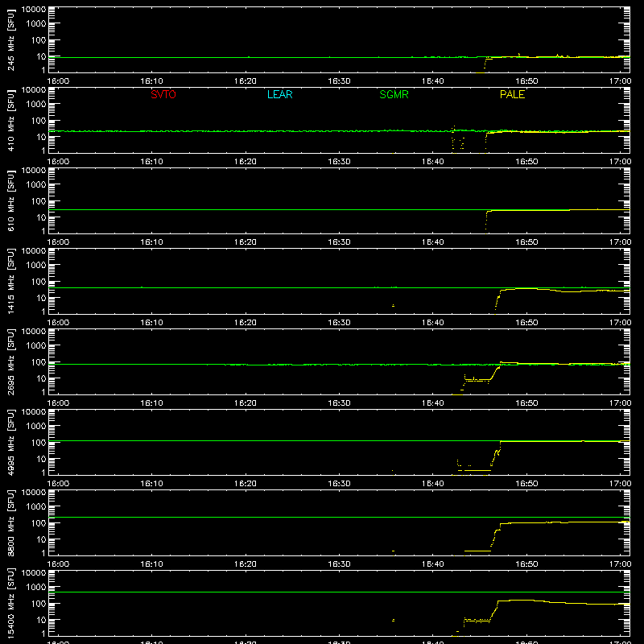644x644 pixels.
Task: Click 17:00 time label under 245 MHz panel
Action: click(x=620, y=81)
